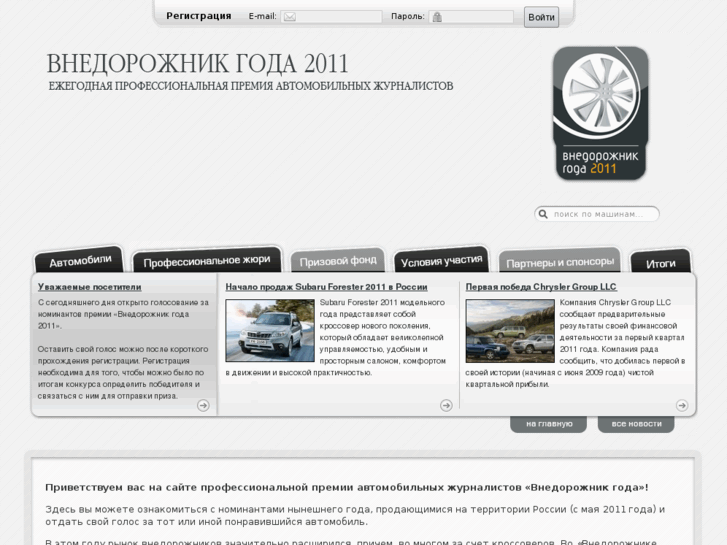The image size is (727, 545).
Task: Open the Внедорожник года 2011 wheel logo
Action: point(600,113)
